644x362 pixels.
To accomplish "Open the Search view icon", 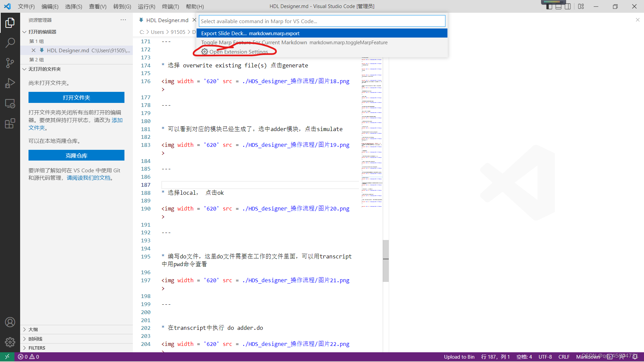I will click(10, 43).
